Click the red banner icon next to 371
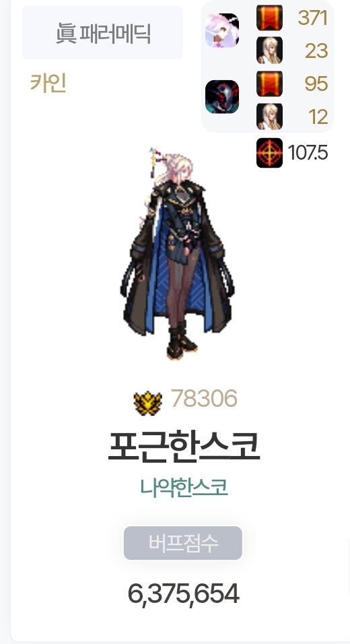350x644 pixels. [270, 18]
